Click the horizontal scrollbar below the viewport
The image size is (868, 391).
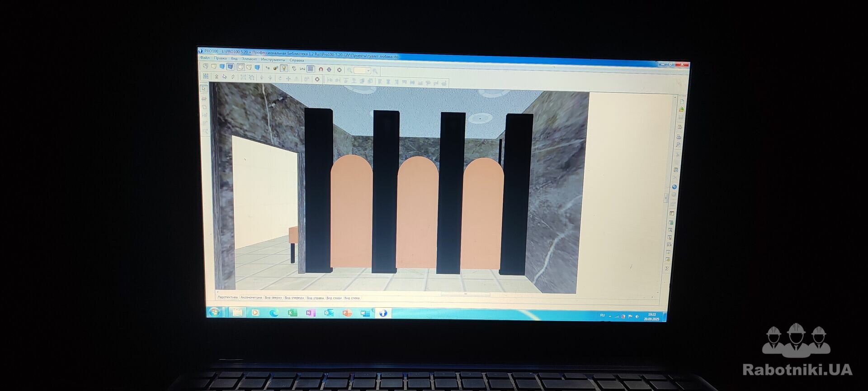point(465,294)
